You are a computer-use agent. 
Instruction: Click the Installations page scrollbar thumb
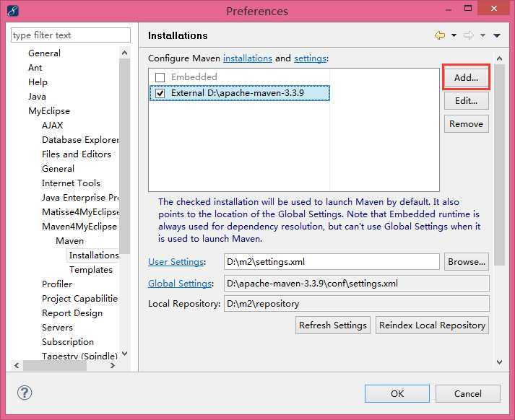click(500, 165)
